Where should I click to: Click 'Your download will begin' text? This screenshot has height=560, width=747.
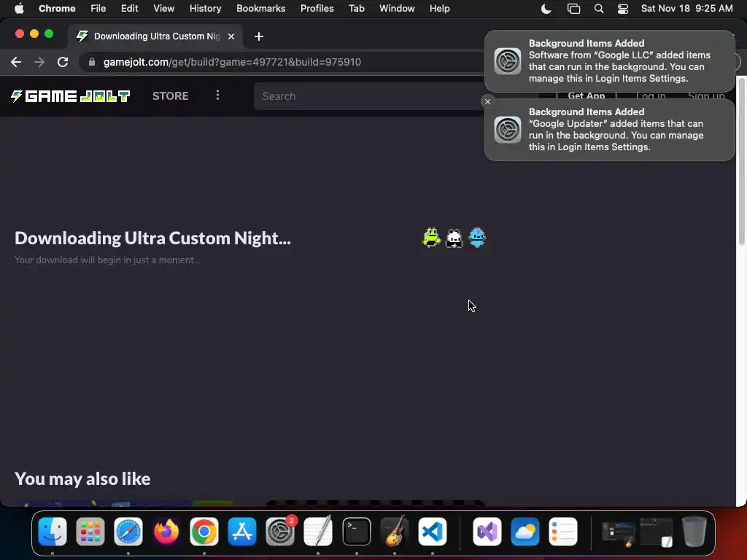pos(107,260)
